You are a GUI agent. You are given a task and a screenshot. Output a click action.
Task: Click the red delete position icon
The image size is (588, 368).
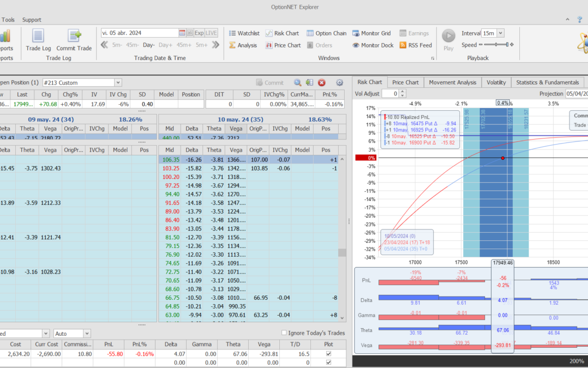[x=322, y=83]
